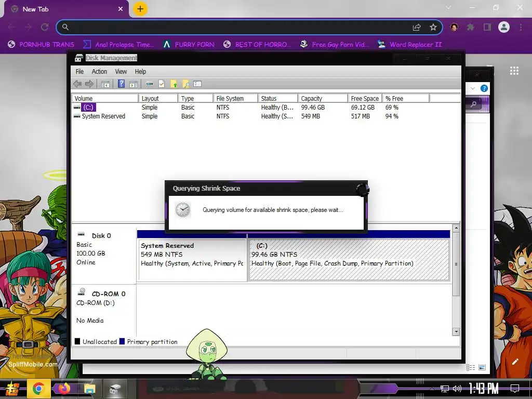The width and height of the screenshot is (532, 399).
Task: Click 549 MB capacity cell in volume list
Action: 311,116
